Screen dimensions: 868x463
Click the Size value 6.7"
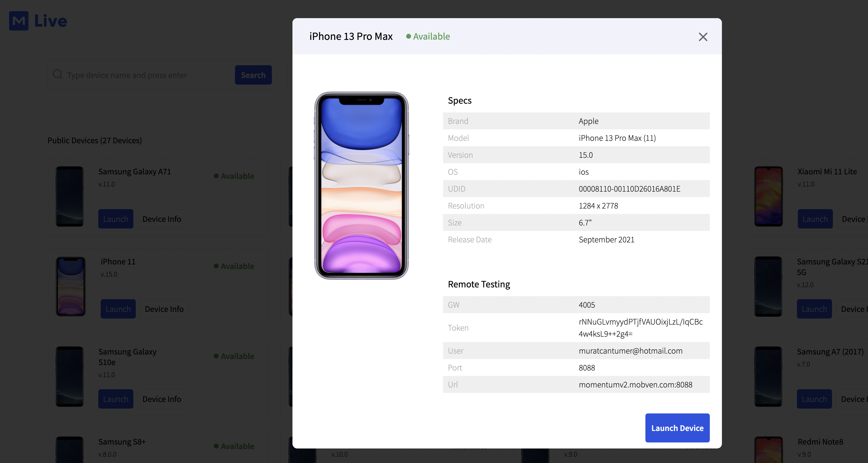coord(585,222)
